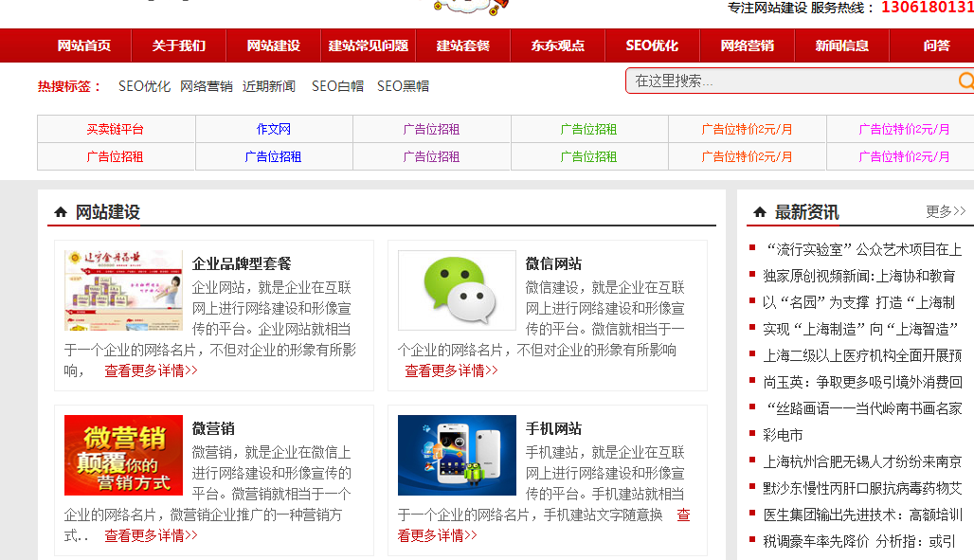This screenshot has width=974, height=560.
Task: Click the red 微营销 banner image
Action: point(123,455)
